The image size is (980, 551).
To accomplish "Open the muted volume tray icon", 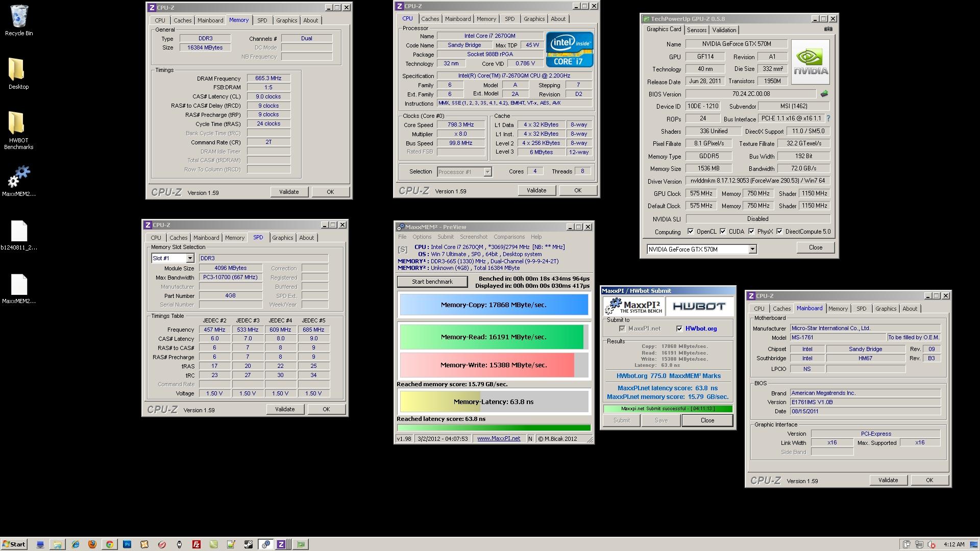I will pos(931,544).
